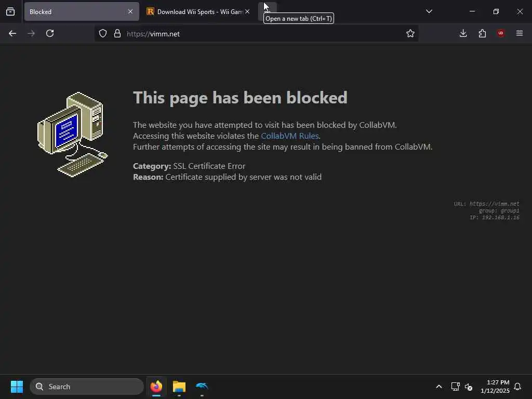Show hidden system tray icons

click(438, 387)
